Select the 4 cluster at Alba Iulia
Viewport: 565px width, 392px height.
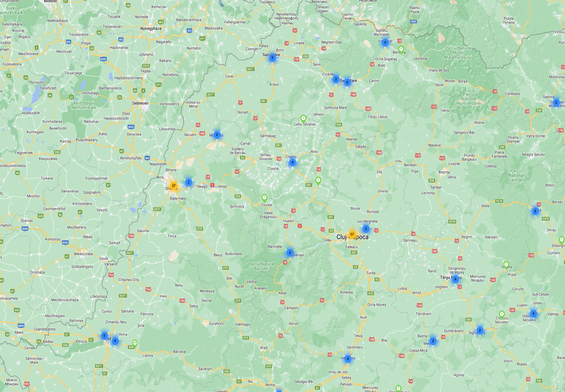(x=348, y=358)
